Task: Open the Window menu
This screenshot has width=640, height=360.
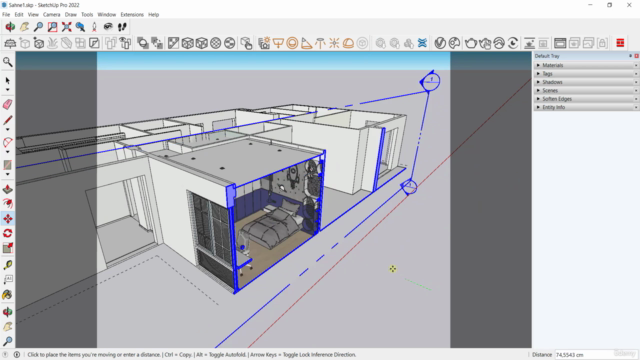Action: pos(107,15)
